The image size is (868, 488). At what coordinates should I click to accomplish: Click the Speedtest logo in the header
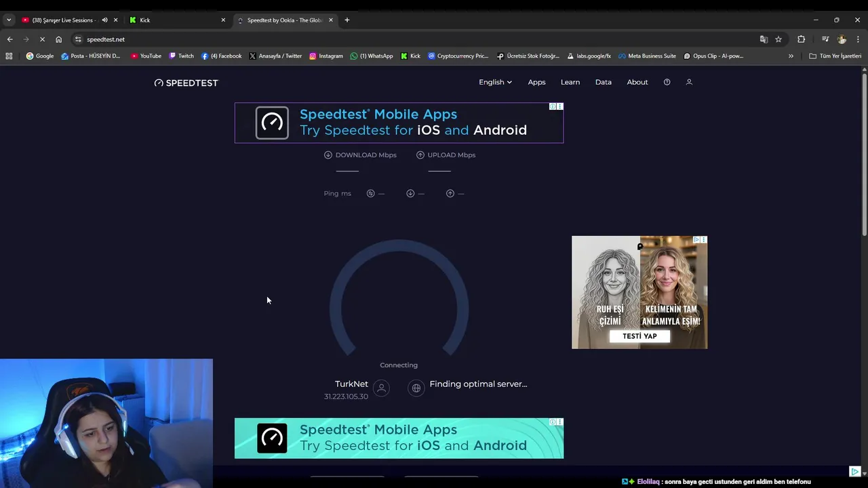click(186, 83)
